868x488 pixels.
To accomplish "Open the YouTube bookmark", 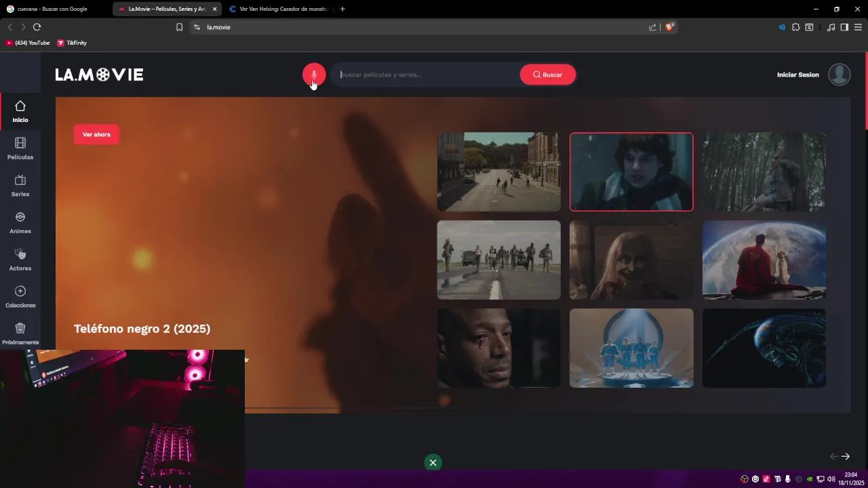I will 28,43.
